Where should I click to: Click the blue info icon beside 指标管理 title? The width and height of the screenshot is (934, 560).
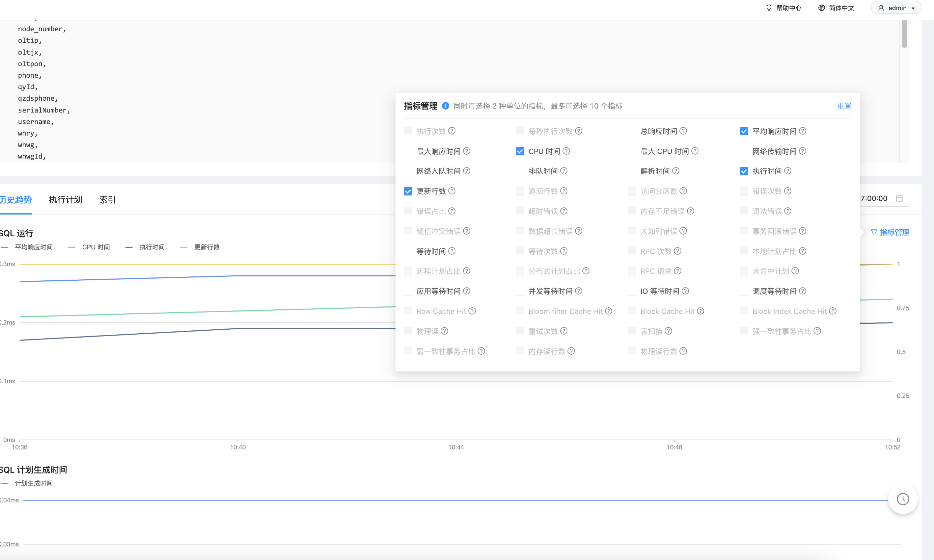(446, 106)
